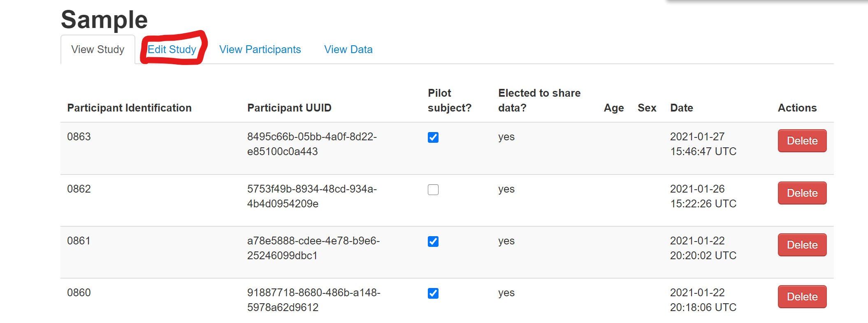Viewport: 868px width, 323px height.
Task: Switch to View Participants tab
Action: coord(260,49)
